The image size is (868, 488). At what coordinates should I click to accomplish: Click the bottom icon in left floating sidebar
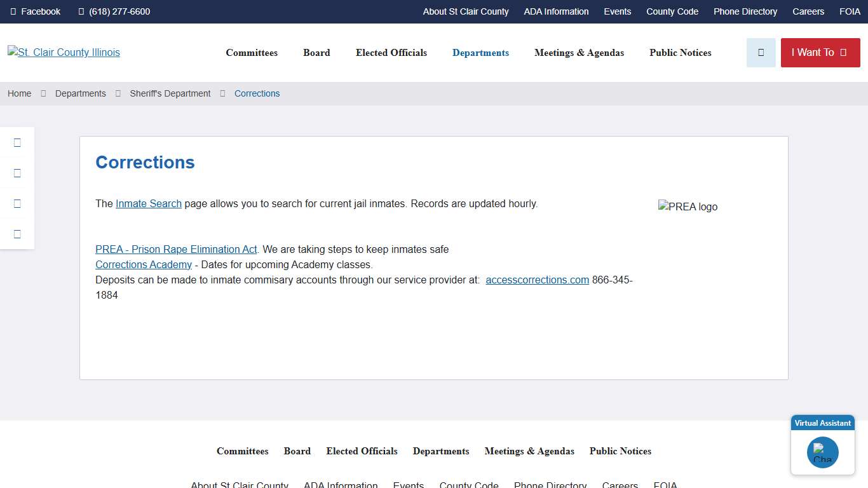pyautogui.click(x=17, y=234)
